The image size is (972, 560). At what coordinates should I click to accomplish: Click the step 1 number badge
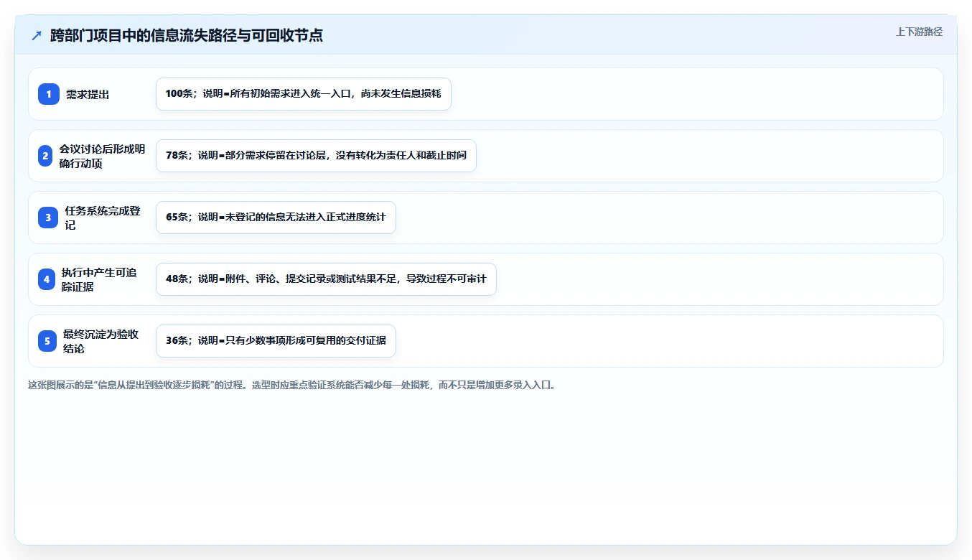click(49, 94)
